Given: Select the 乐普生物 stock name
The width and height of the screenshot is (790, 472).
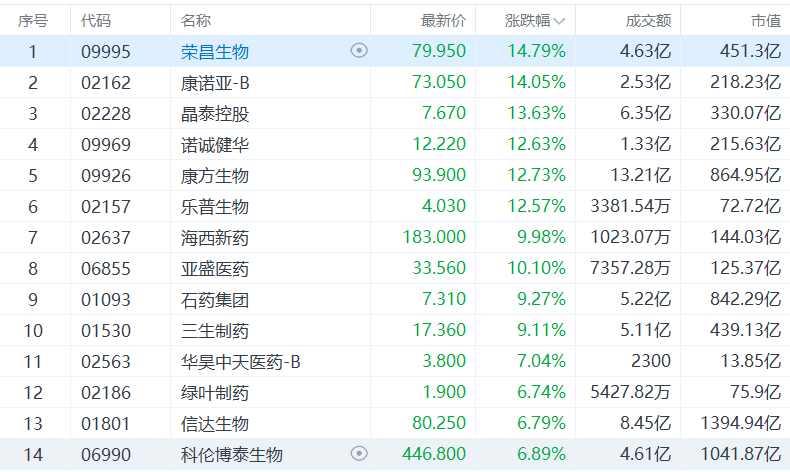Looking at the screenshot, I should pos(215,207).
